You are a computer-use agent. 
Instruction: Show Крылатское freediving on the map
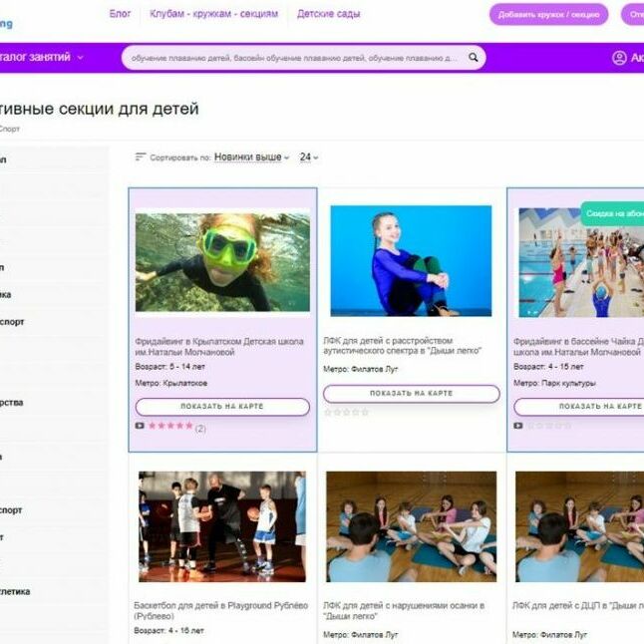point(222,406)
